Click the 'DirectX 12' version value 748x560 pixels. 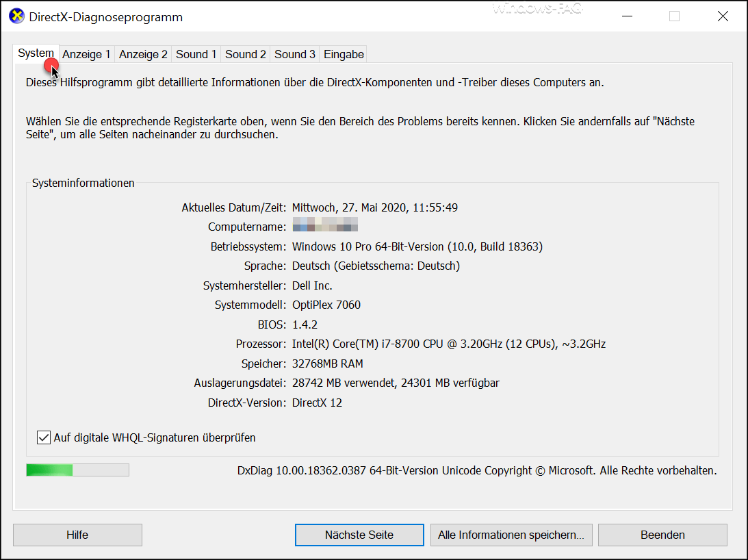pyautogui.click(x=317, y=403)
